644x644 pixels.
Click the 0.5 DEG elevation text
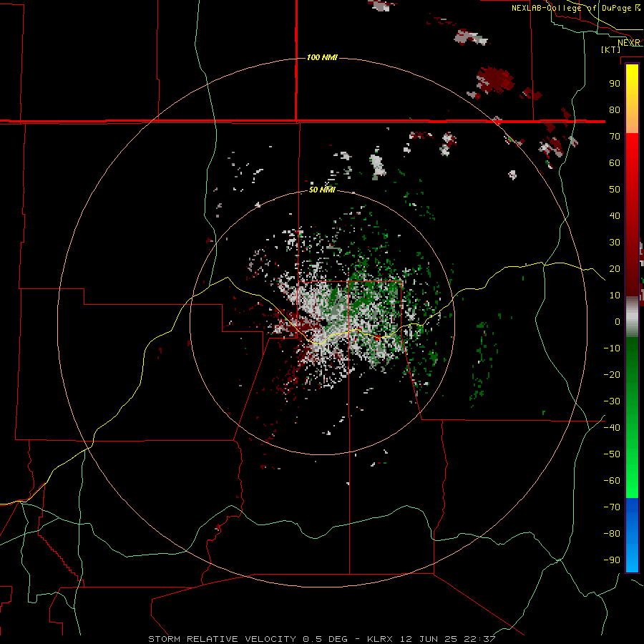click(x=326, y=639)
